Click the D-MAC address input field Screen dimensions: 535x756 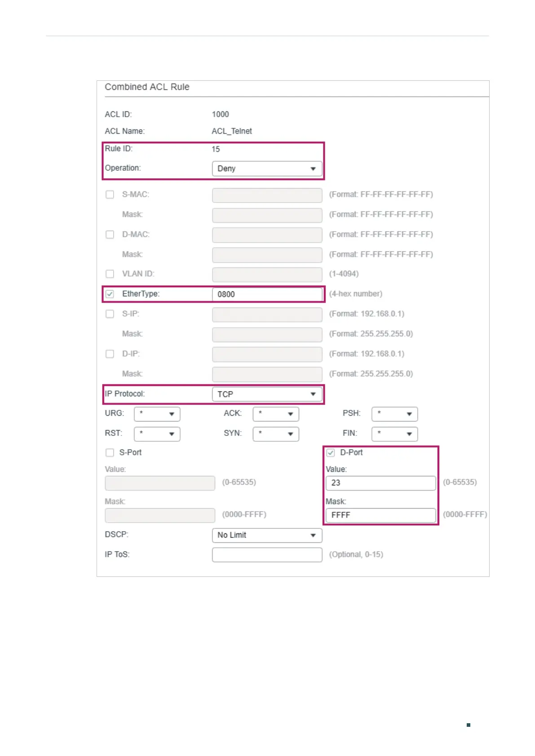point(267,235)
